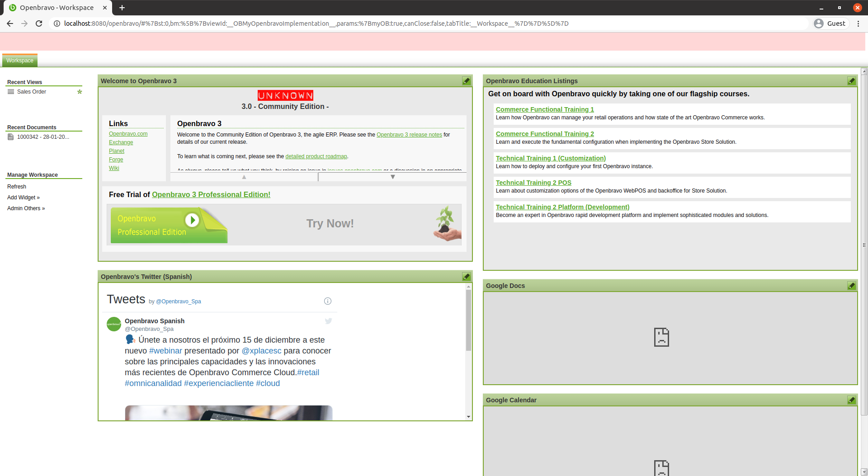The width and height of the screenshot is (868, 476).
Task: Open the Guest profile menu
Action: [830, 24]
